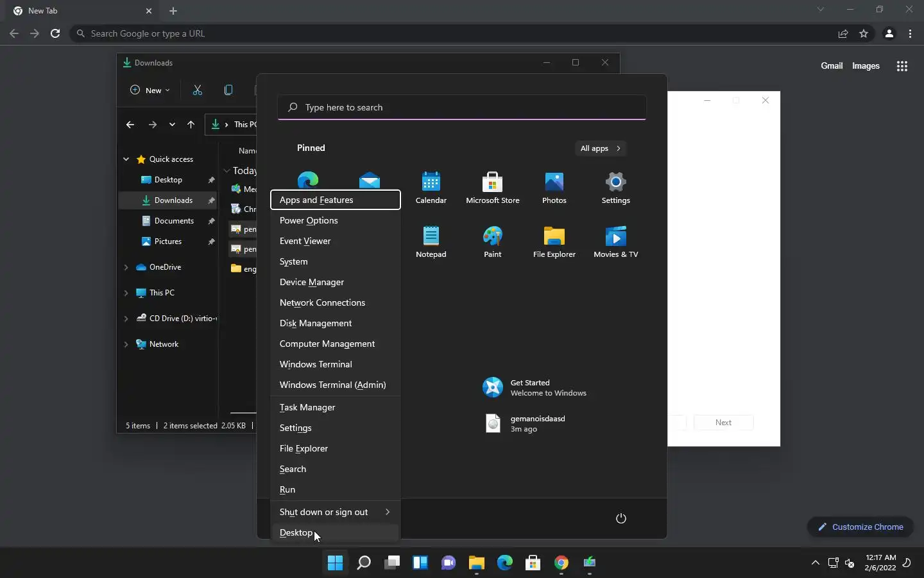Open Microsoft Store pinned app
Image resolution: width=924 pixels, height=578 pixels.
[x=493, y=188]
